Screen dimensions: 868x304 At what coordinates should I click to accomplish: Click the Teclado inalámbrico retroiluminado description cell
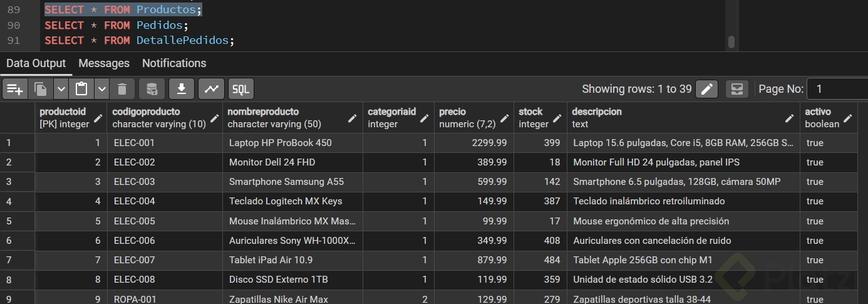[x=684, y=201]
